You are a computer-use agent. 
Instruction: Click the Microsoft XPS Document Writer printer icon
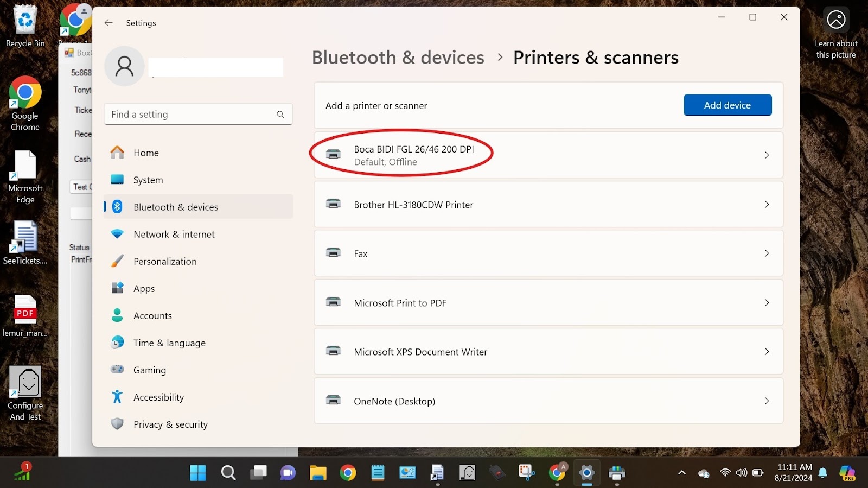click(333, 351)
